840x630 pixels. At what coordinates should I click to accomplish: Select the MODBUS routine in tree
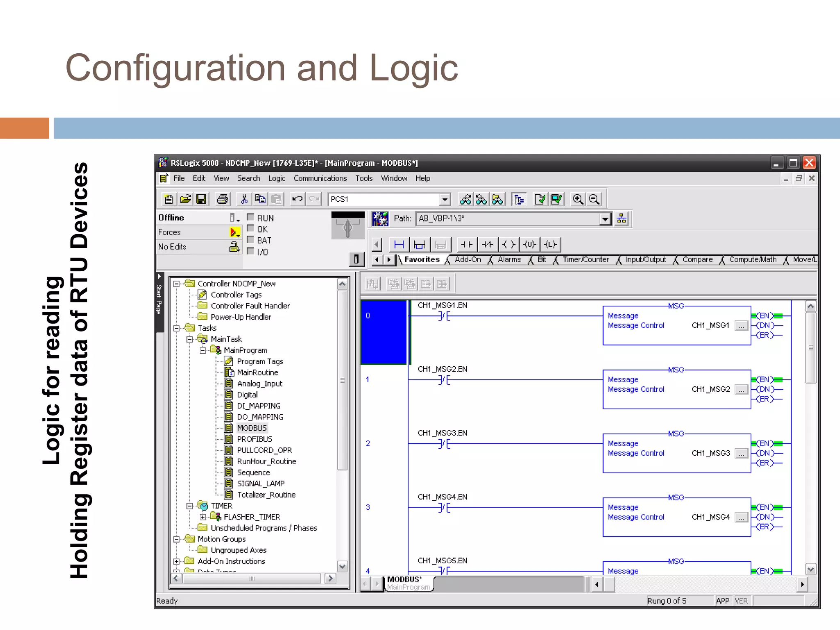click(x=252, y=428)
